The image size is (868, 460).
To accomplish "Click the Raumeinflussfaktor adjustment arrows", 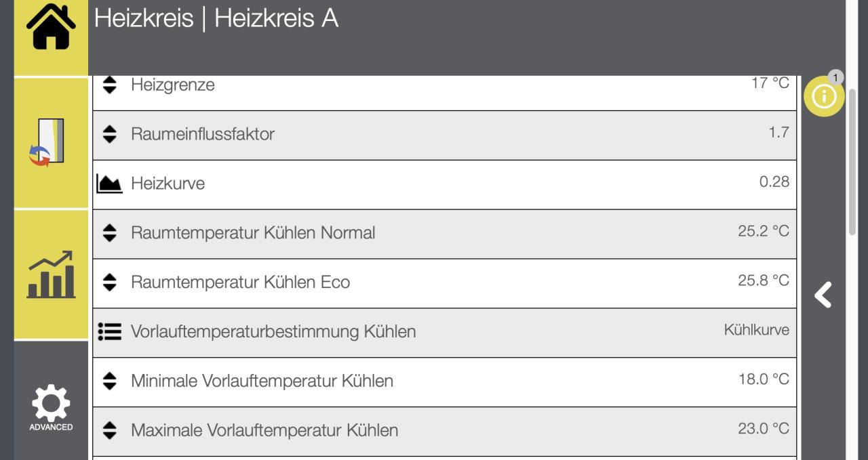I will (x=109, y=133).
